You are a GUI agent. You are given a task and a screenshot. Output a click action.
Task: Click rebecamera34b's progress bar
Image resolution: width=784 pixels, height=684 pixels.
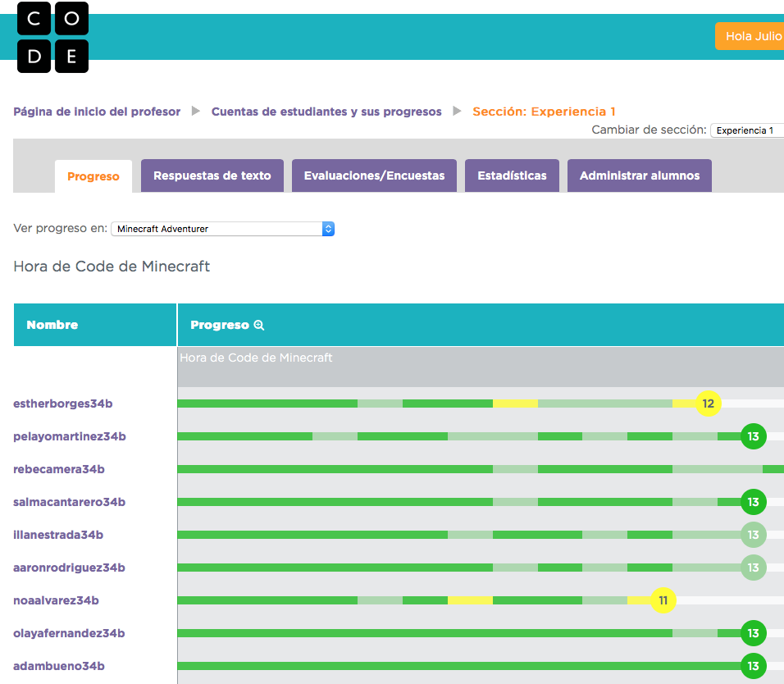(x=481, y=469)
